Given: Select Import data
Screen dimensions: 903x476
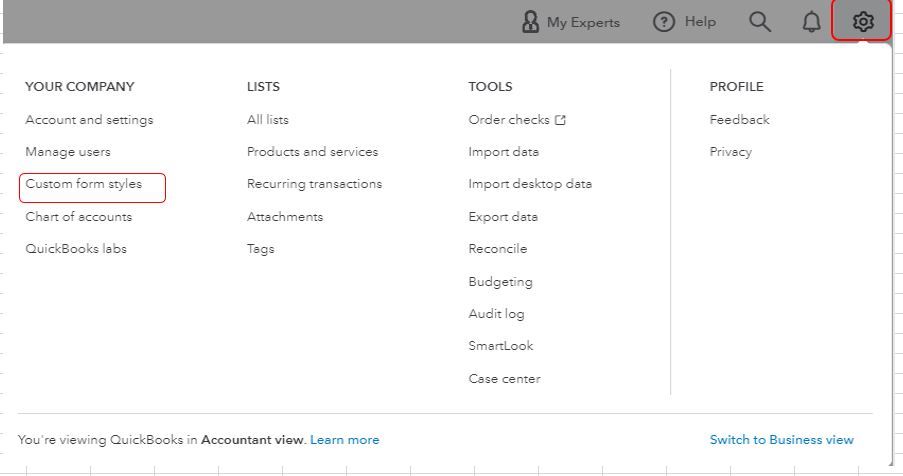Looking at the screenshot, I should tap(504, 152).
